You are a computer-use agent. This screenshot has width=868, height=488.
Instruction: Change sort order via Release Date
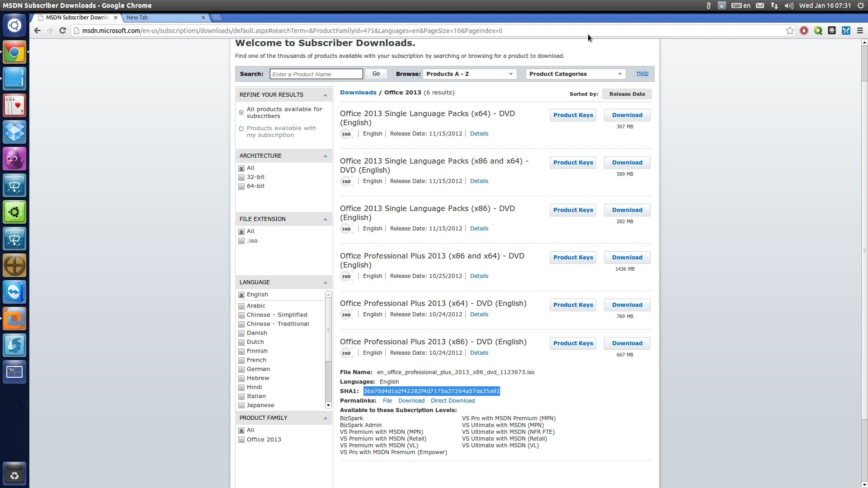pyautogui.click(x=627, y=94)
